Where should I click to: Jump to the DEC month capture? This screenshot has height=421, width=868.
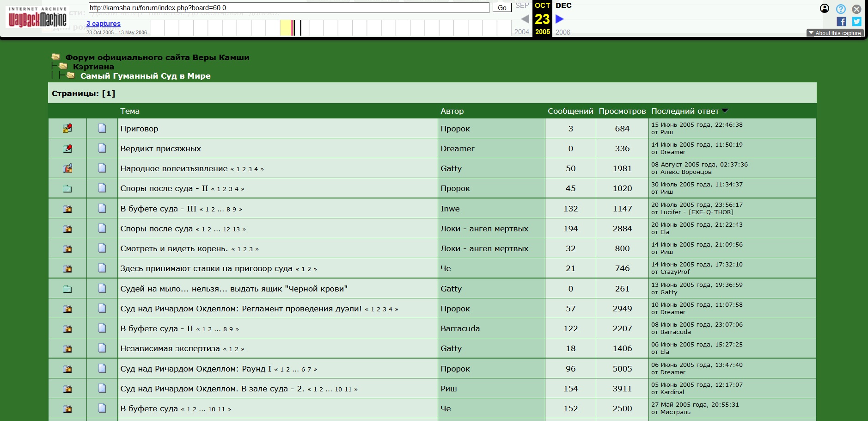coord(563,6)
